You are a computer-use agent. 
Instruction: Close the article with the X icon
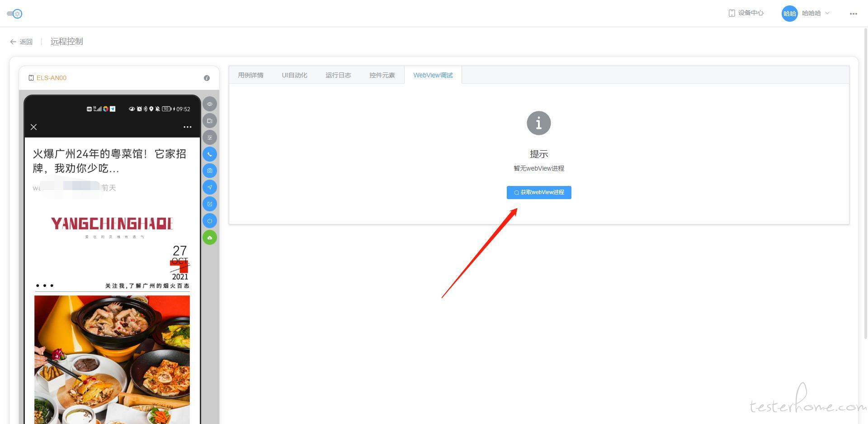33,127
